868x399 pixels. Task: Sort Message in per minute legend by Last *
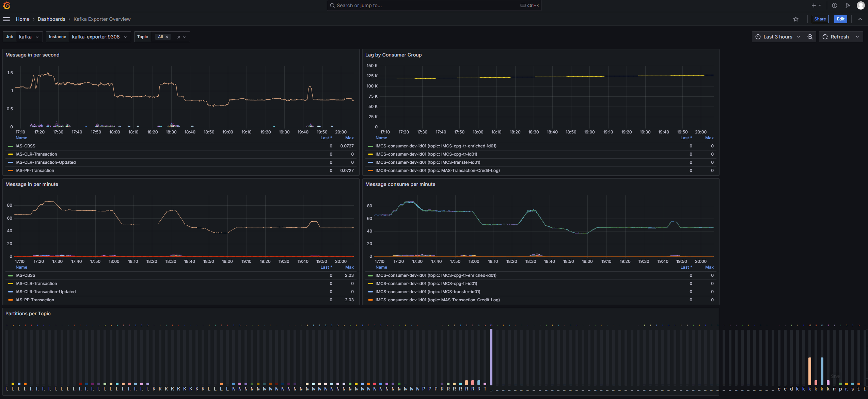pyautogui.click(x=326, y=267)
